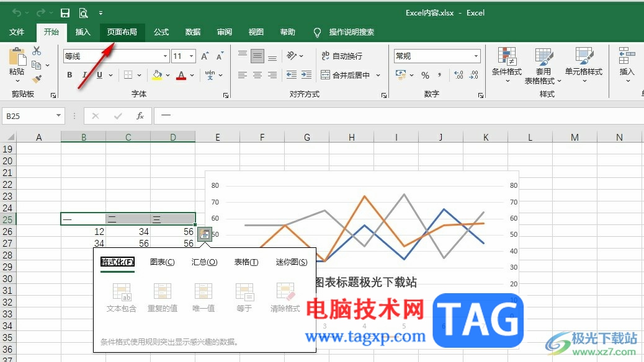644x362 pixels.
Task: Decrease font size with the smaller A
Action: click(x=220, y=56)
